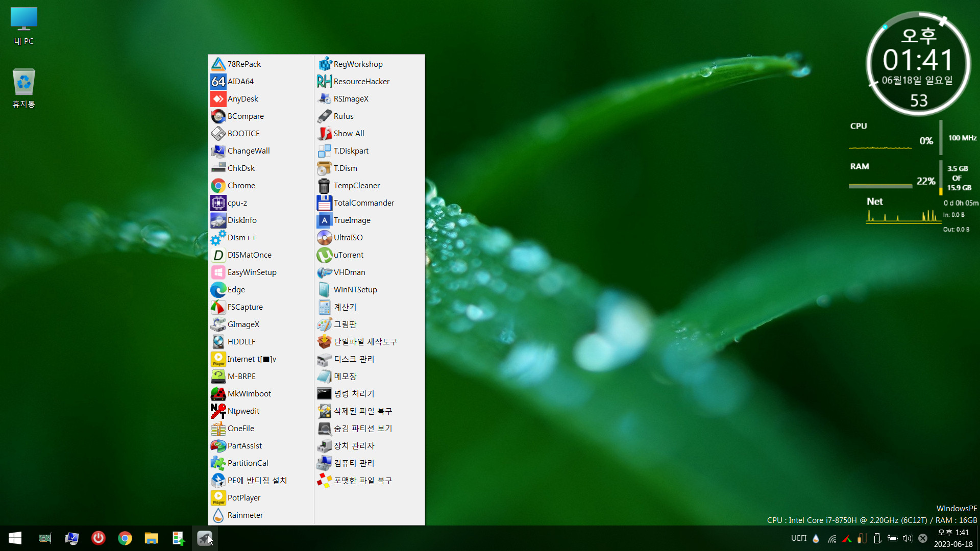The width and height of the screenshot is (980, 551).
Task: Launch PotPlayer from the menu
Action: (261, 498)
